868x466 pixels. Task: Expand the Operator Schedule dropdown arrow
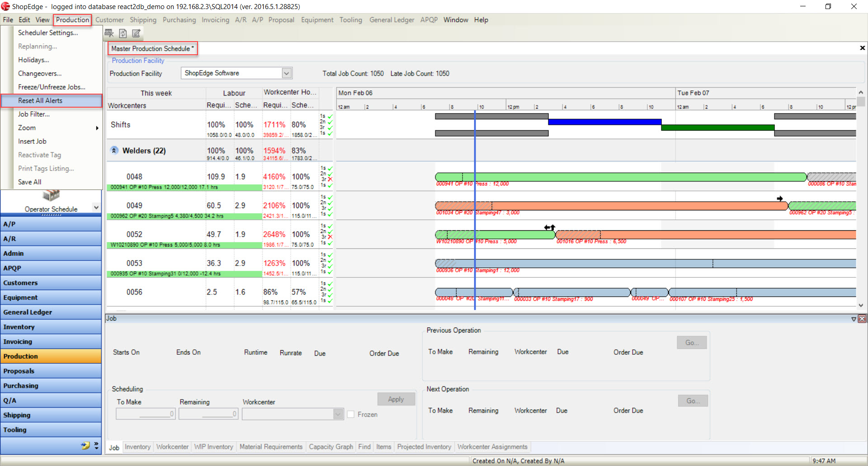click(96, 208)
